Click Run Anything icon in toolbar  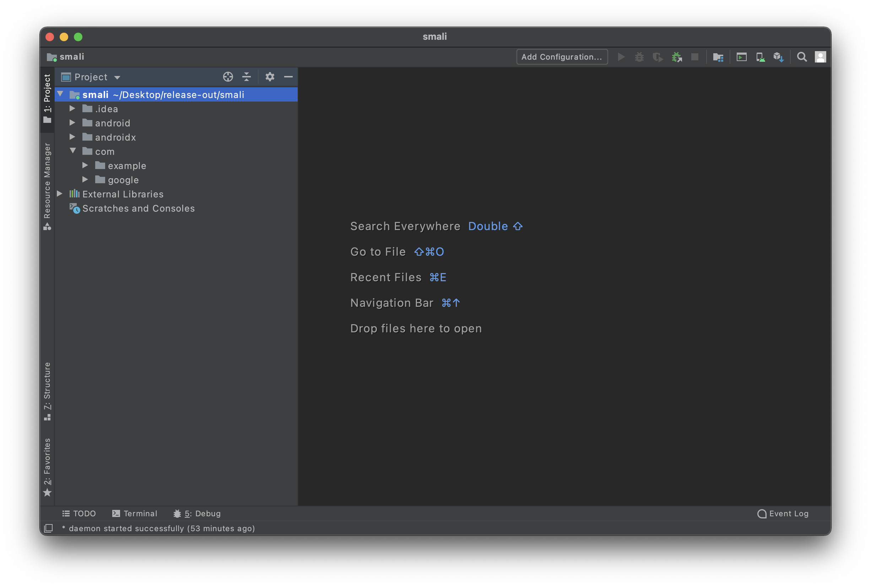pos(741,57)
